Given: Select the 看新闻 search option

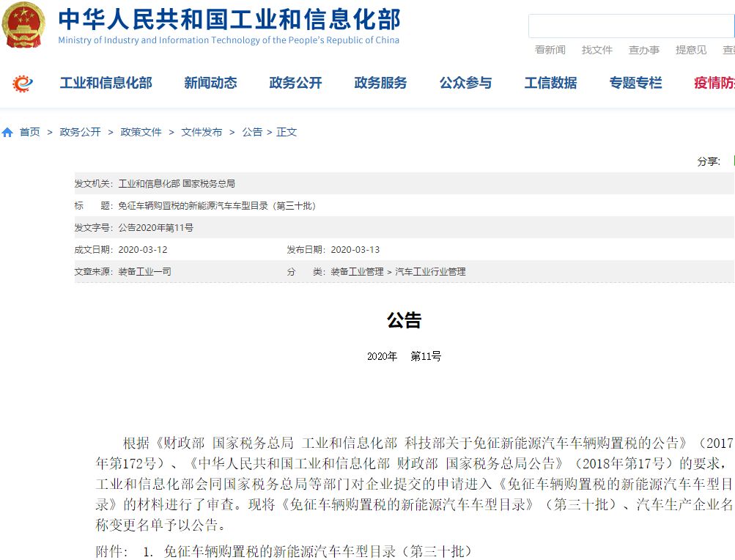Looking at the screenshot, I should [550, 50].
